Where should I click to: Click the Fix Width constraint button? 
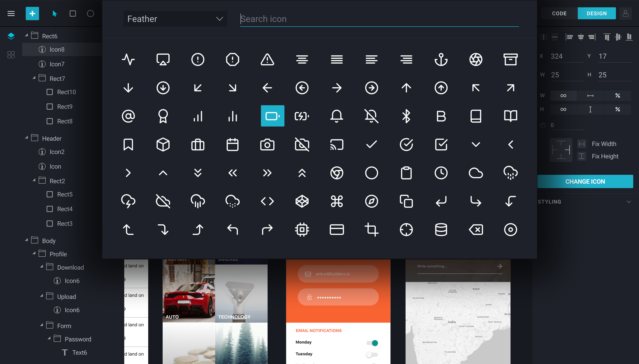coord(582,143)
